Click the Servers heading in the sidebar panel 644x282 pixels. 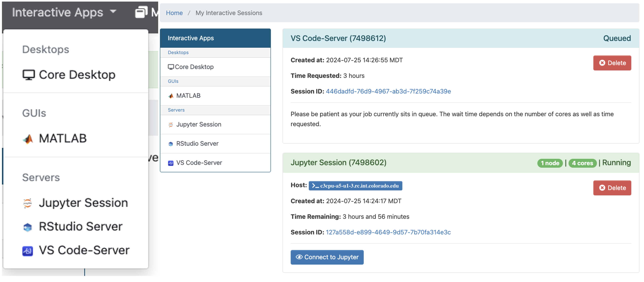tap(176, 110)
